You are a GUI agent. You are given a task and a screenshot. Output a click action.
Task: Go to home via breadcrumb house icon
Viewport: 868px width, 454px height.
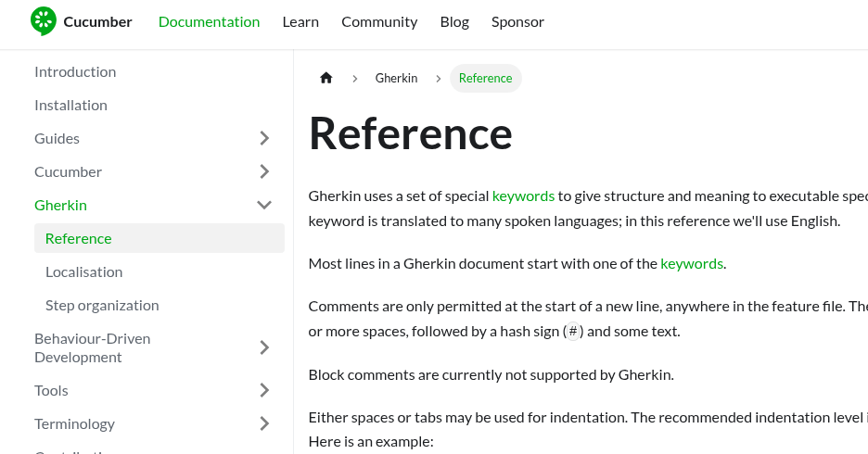(326, 78)
